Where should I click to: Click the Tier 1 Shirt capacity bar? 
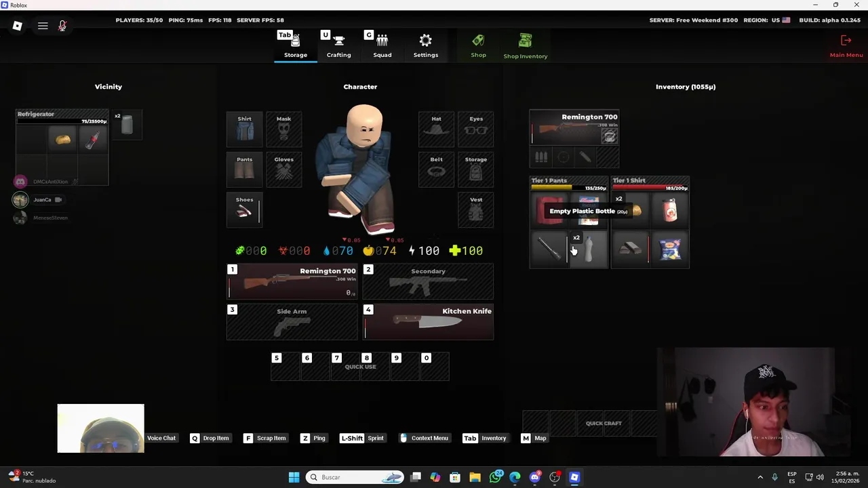[650, 188]
